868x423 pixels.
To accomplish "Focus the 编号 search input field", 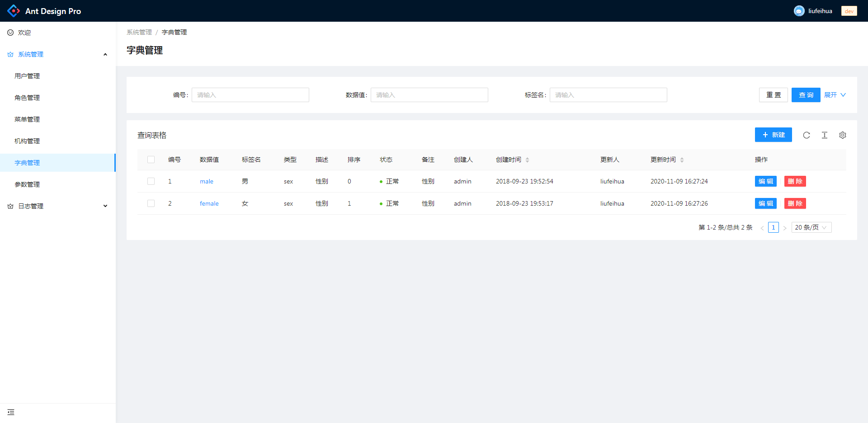I will pyautogui.click(x=250, y=95).
